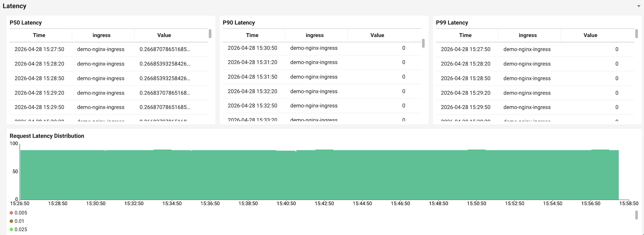Collapse the Latency section with the arrow
Screen dimensions: 644x235
pyautogui.click(x=639, y=6)
